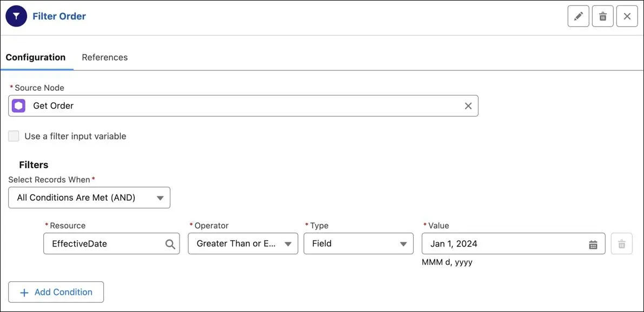Click the Filter Order title text
The image size is (644, 312).
pyautogui.click(x=59, y=16)
